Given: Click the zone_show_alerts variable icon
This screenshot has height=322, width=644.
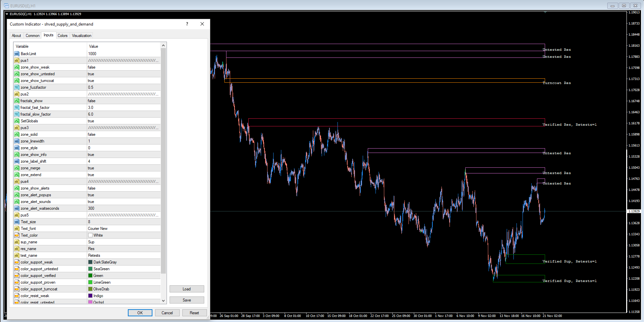Looking at the screenshot, I should click(x=16, y=188).
